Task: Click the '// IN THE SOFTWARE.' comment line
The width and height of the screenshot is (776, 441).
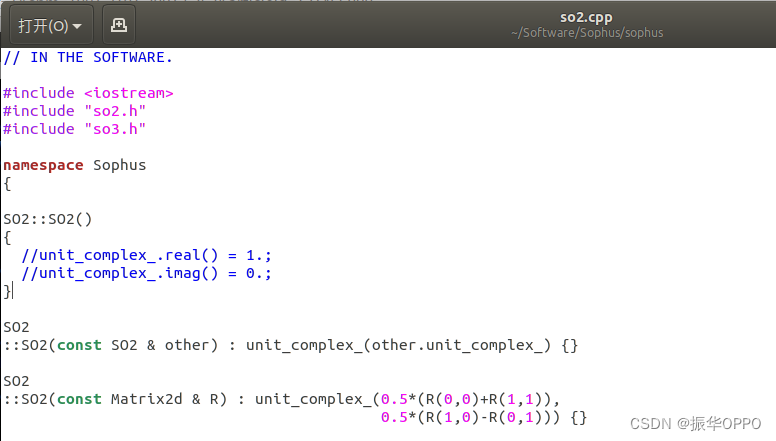Action: pos(88,57)
